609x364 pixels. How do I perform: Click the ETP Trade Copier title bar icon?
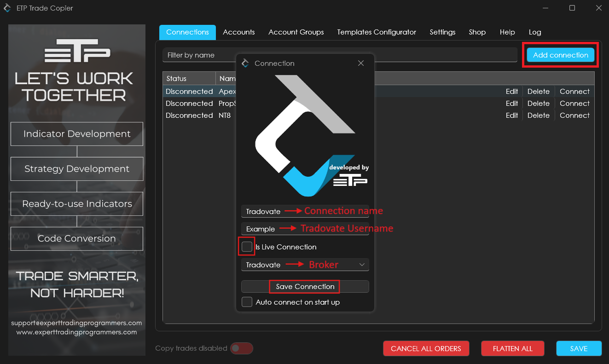[x=7, y=8]
